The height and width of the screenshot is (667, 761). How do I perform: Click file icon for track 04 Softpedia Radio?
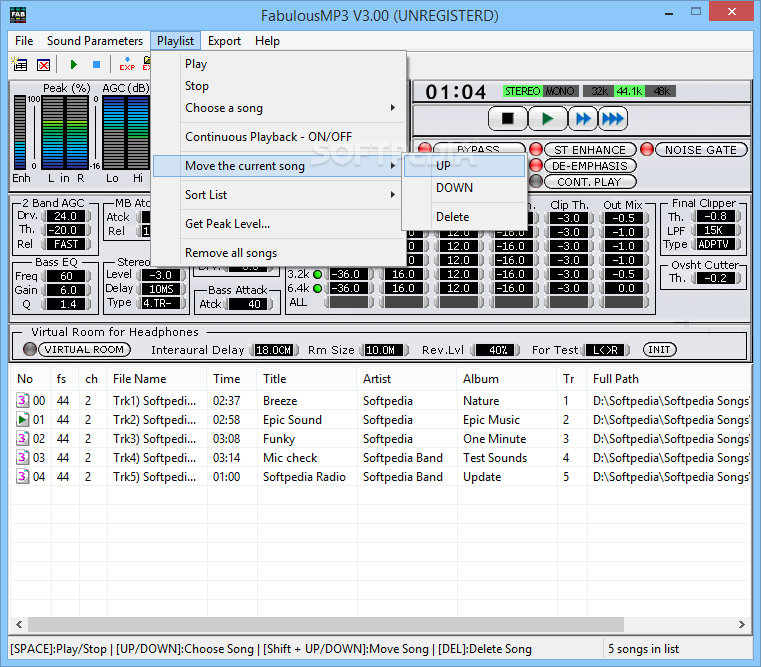click(22, 476)
